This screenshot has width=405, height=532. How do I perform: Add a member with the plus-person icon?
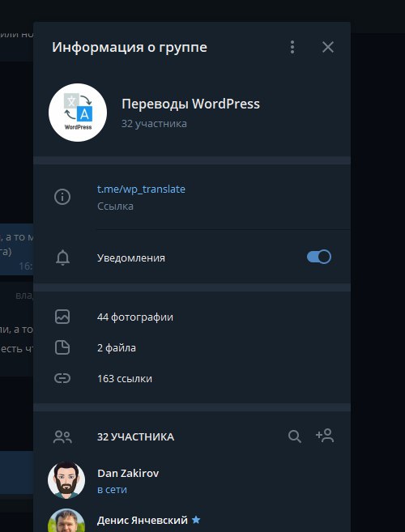pos(325,436)
